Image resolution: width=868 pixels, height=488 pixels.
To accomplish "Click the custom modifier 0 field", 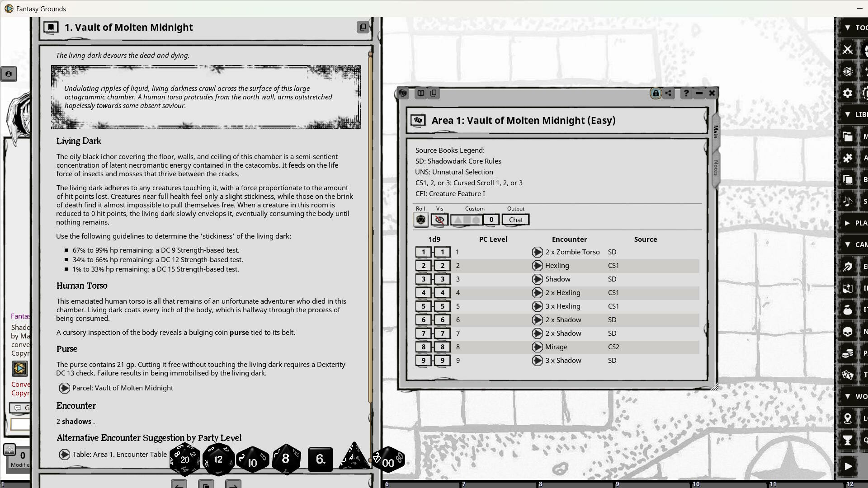I will pyautogui.click(x=491, y=220).
